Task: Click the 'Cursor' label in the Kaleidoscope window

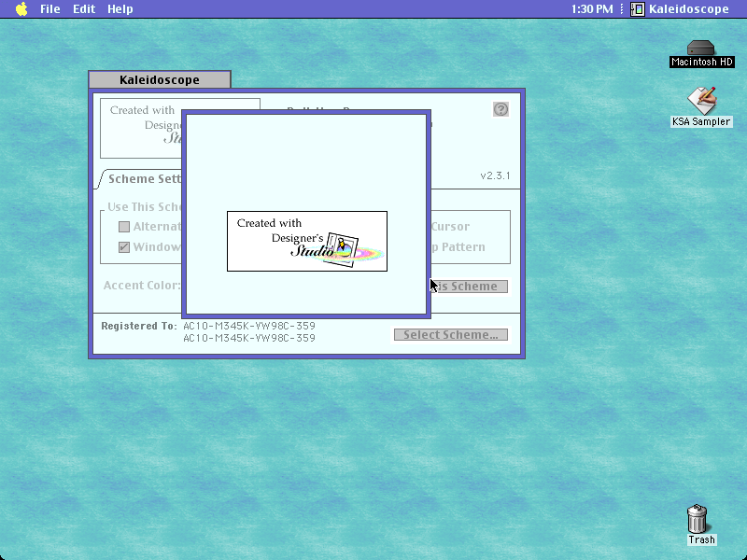Action: point(451,227)
